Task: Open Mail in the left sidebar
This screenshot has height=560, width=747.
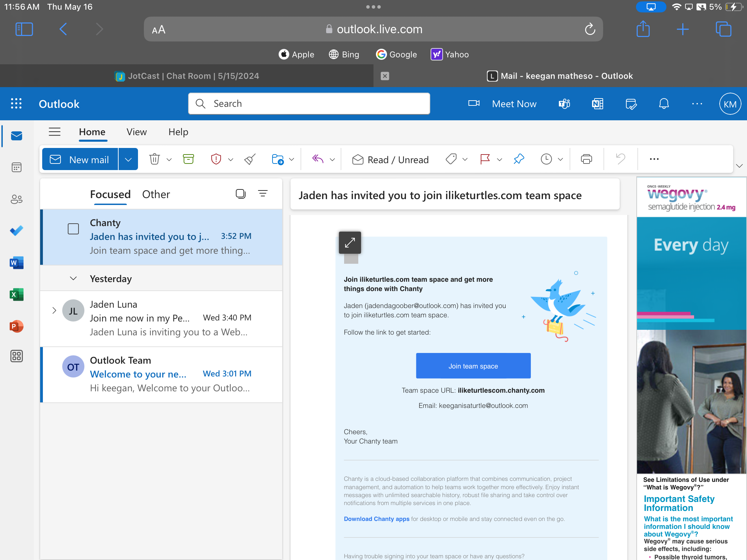Action: [x=16, y=136]
